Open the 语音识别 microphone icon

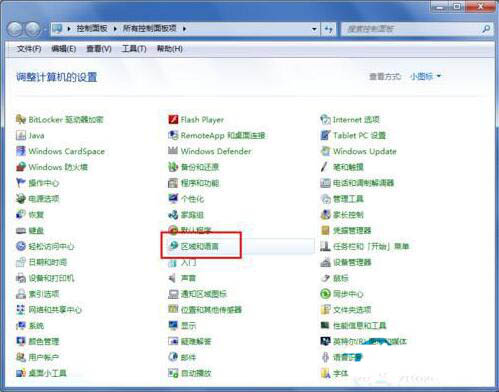tap(325, 357)
